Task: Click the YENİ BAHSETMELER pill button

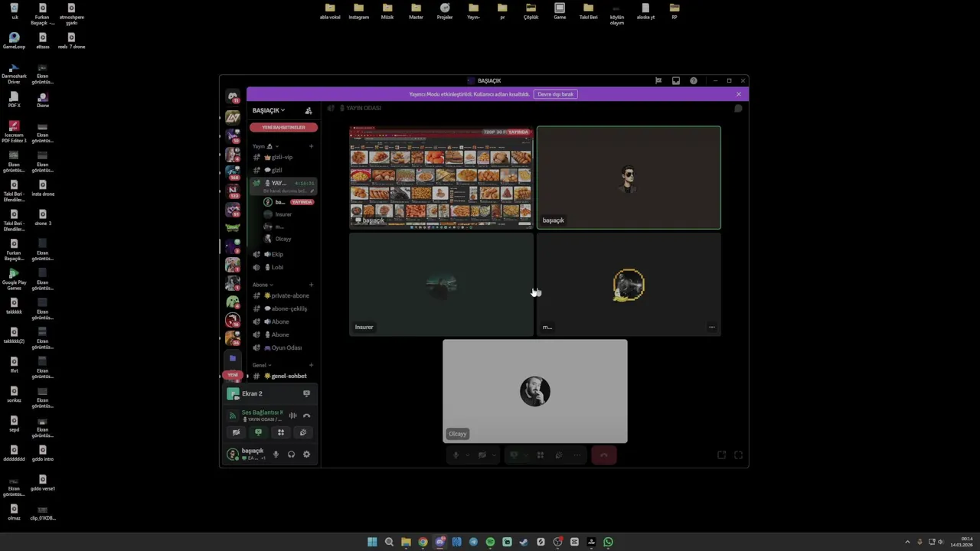Action: [x=283, y=127]
